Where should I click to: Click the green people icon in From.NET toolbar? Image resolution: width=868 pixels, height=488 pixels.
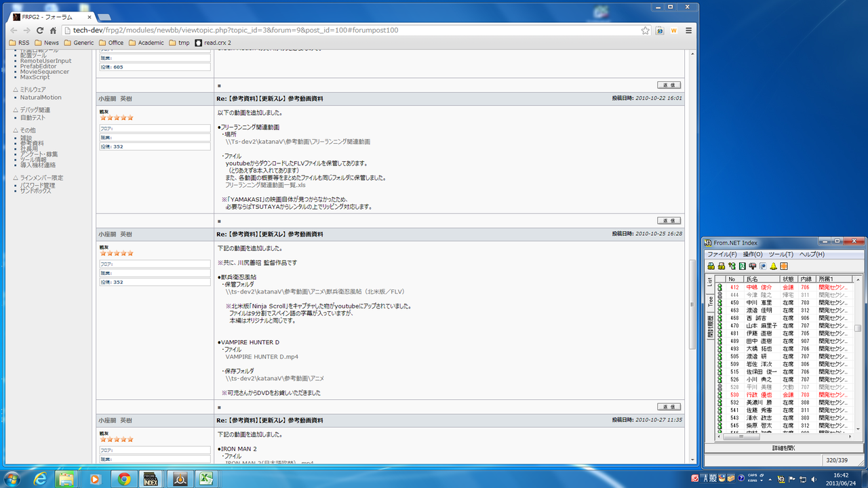[732, 266]
